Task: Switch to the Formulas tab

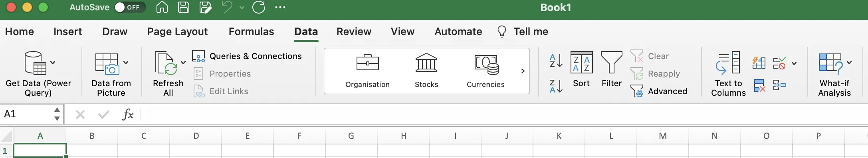Action: pos(251,32)
